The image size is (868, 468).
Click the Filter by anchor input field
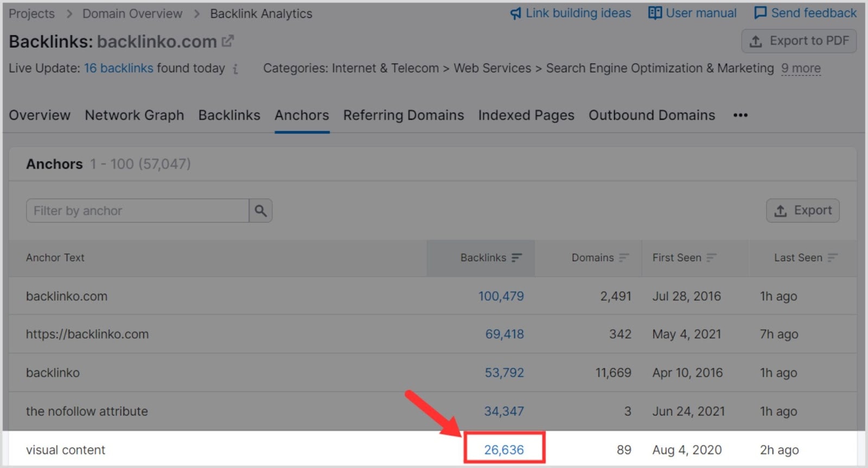click(137, 211)
